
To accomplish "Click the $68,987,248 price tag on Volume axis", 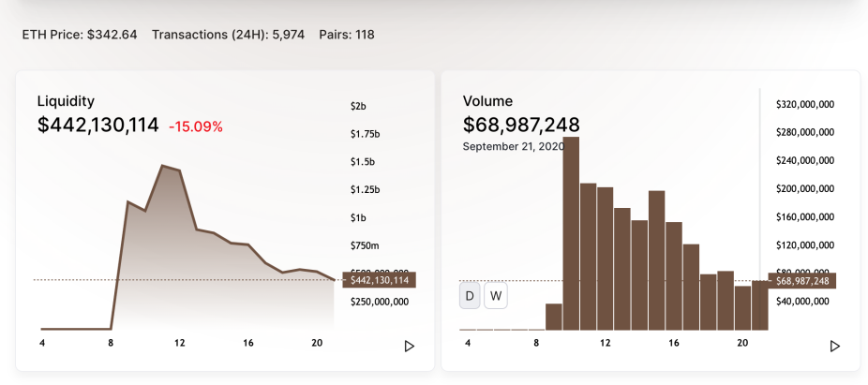I will 802,281.
